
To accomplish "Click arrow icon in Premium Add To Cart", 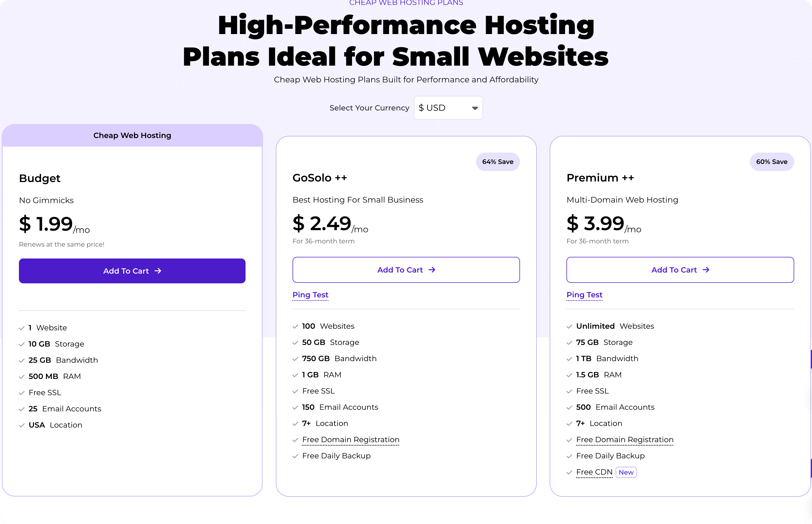I will pos(706,270).
